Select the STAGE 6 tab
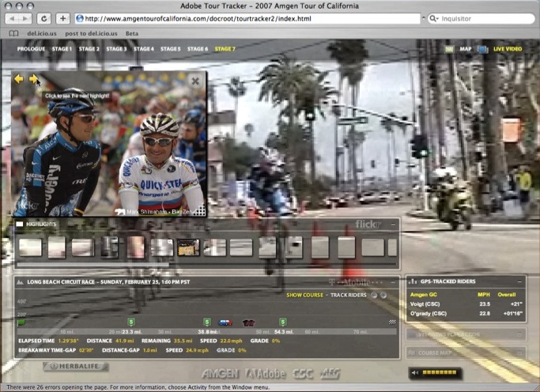 tap(198, 49)
